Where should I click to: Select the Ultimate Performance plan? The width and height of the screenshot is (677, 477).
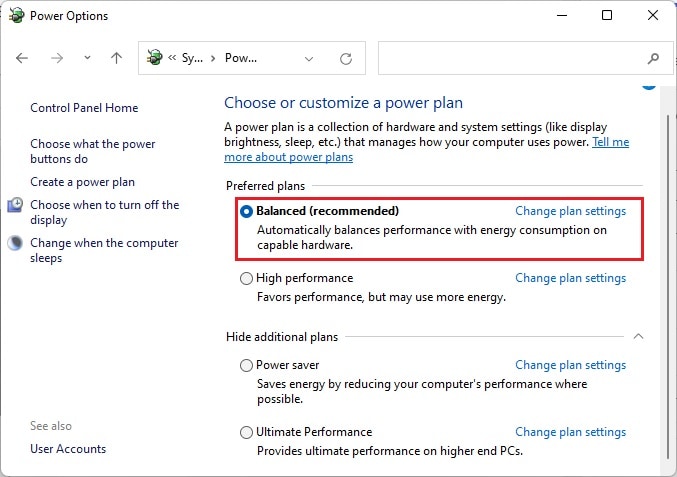pos(246,433)
